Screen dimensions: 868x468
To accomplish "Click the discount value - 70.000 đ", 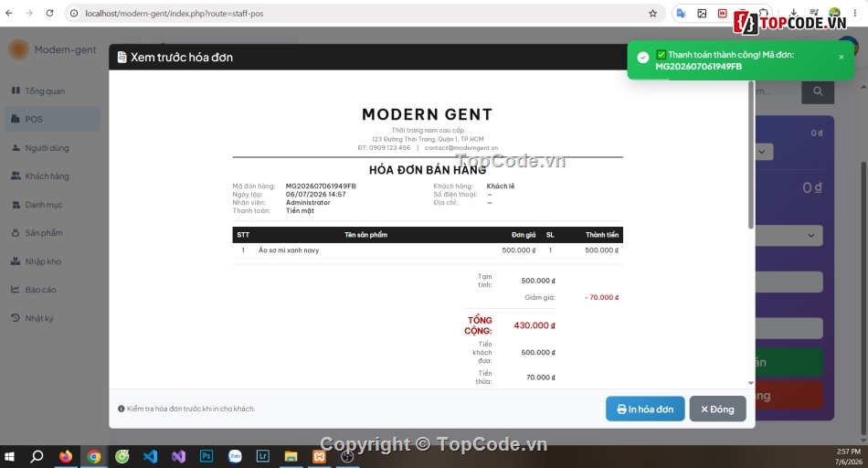I will point(602,297).
